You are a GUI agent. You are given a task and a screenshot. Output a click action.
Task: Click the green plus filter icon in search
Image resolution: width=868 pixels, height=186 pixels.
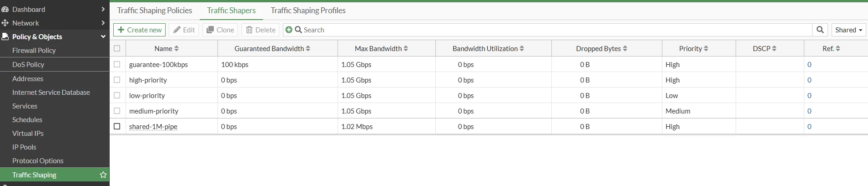tap(288, 30)
